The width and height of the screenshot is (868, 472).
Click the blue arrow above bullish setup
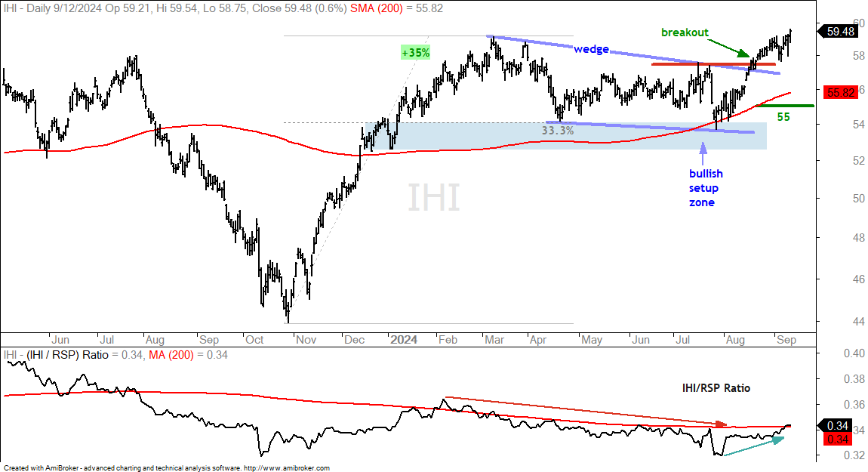703,154
